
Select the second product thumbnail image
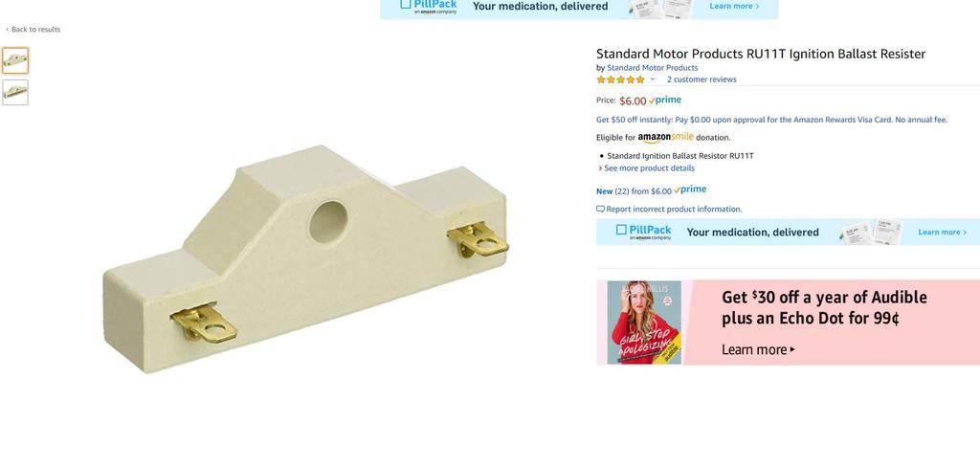(15, 92)
